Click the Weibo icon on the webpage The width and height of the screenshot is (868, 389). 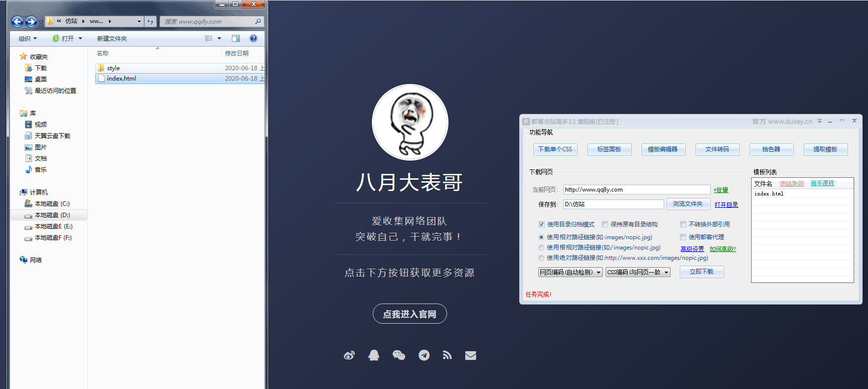[x=349, y=355]
